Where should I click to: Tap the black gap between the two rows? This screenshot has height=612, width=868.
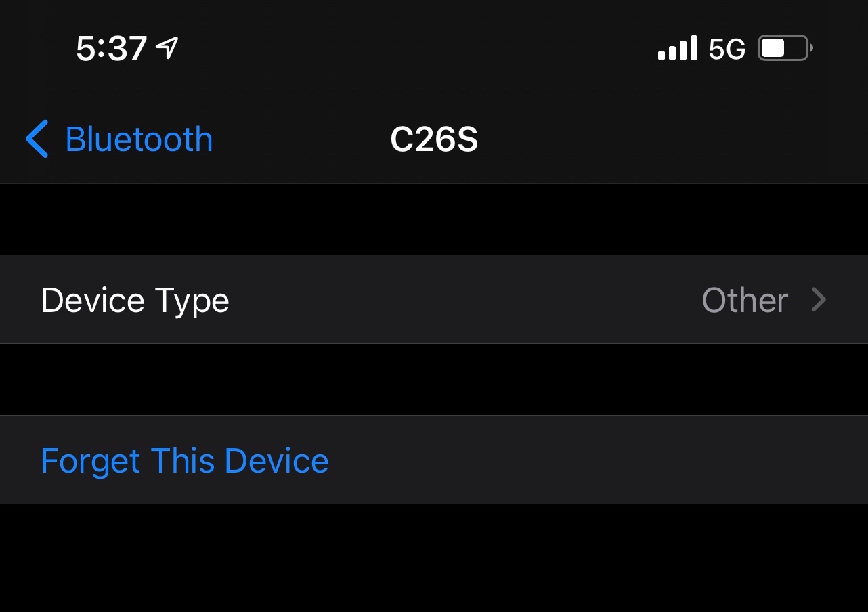[433, 379]
